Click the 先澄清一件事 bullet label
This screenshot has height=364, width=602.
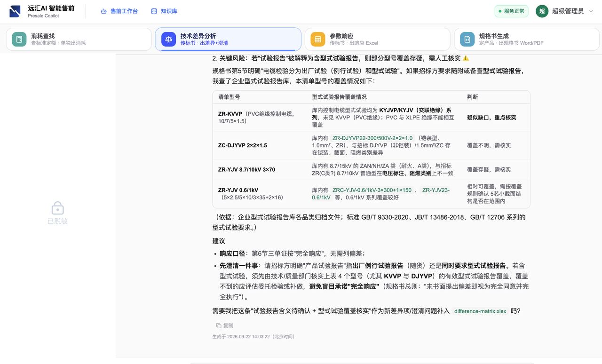click(x=238, y=266)
